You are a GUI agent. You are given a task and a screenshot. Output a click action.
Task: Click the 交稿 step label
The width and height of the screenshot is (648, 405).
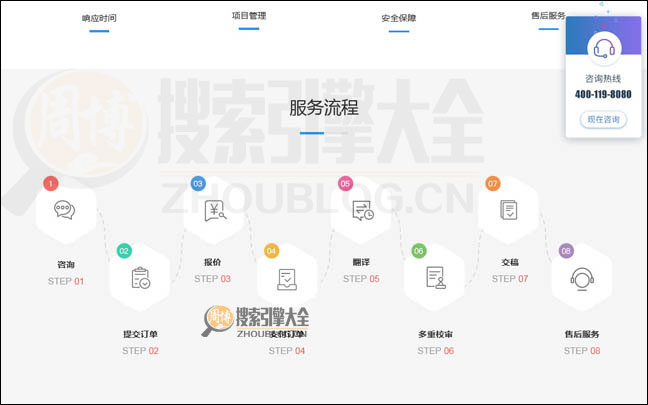[510, 262]
